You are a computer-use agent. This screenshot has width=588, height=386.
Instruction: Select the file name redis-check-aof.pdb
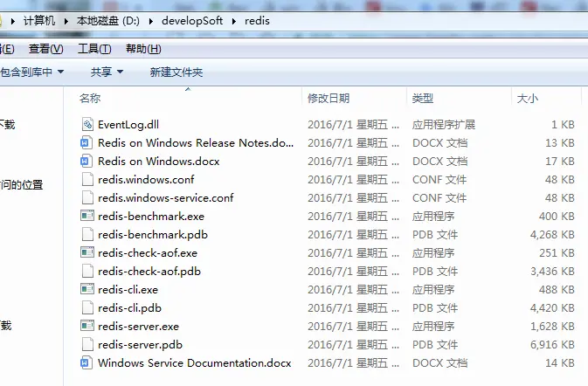point(149,272)
